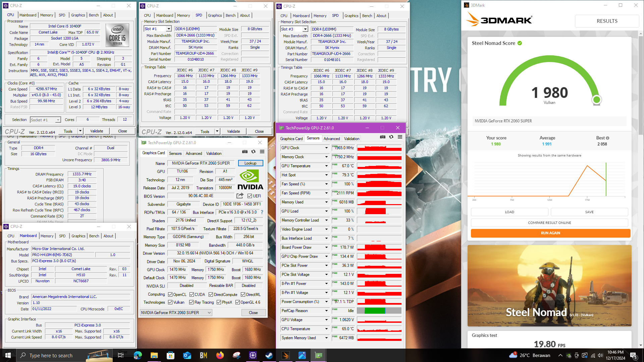The width and height of the screenshot is (644, 362).
Task: Open Task View from taskbar
Action: 121,355
